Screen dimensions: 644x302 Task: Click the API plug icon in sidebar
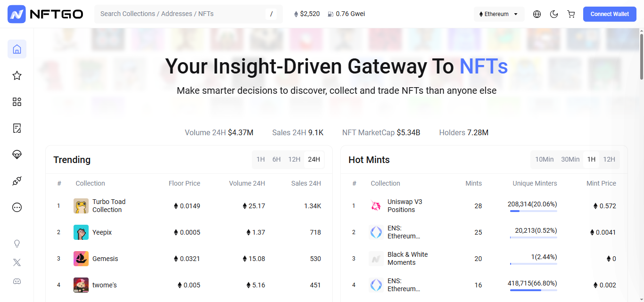(x=17, y=181)
